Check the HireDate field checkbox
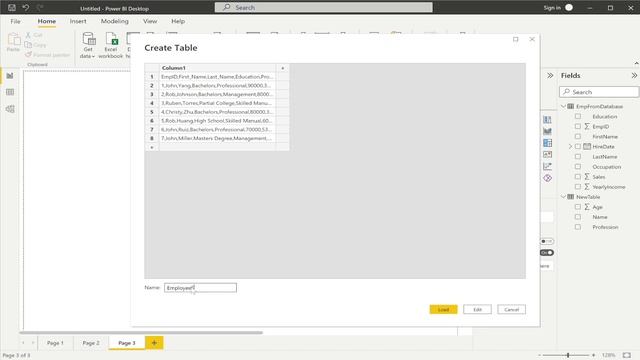 pyautogui.click(x=578, y=147)
